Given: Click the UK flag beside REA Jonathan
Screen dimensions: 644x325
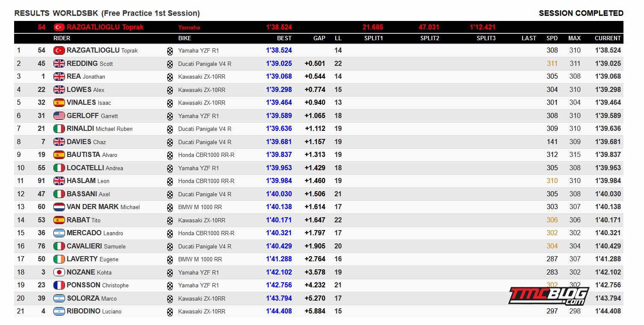Looking at the screenshot, I should pos(59,77).
